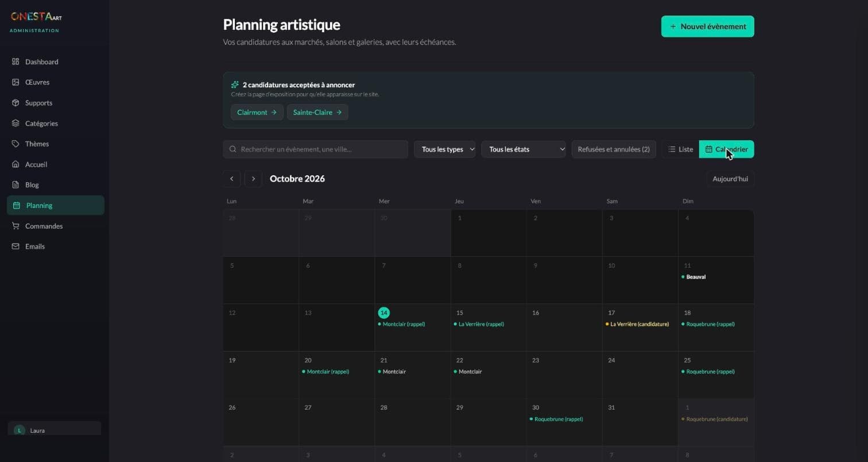Click the Commandes shopping cart icon
868x462 pixels.
tap(15, 226)
